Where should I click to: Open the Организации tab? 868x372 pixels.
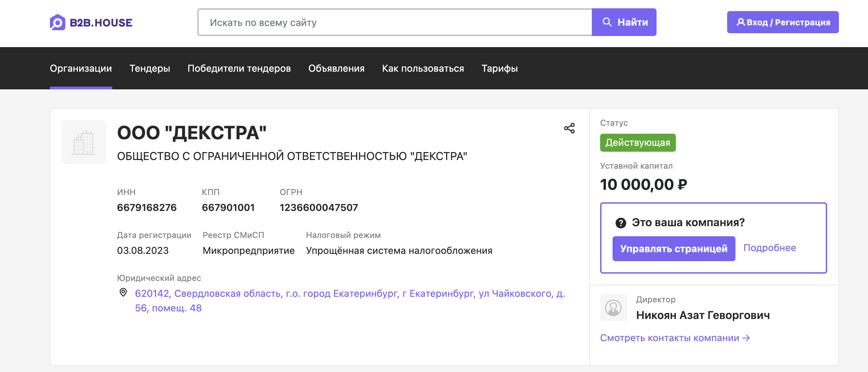click(x=81, y=69)
